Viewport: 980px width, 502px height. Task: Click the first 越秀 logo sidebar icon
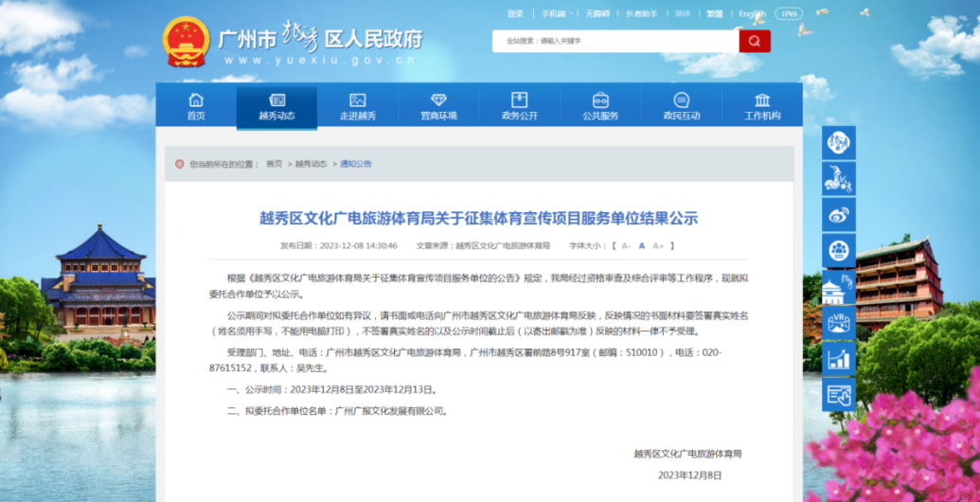[839, 143]
